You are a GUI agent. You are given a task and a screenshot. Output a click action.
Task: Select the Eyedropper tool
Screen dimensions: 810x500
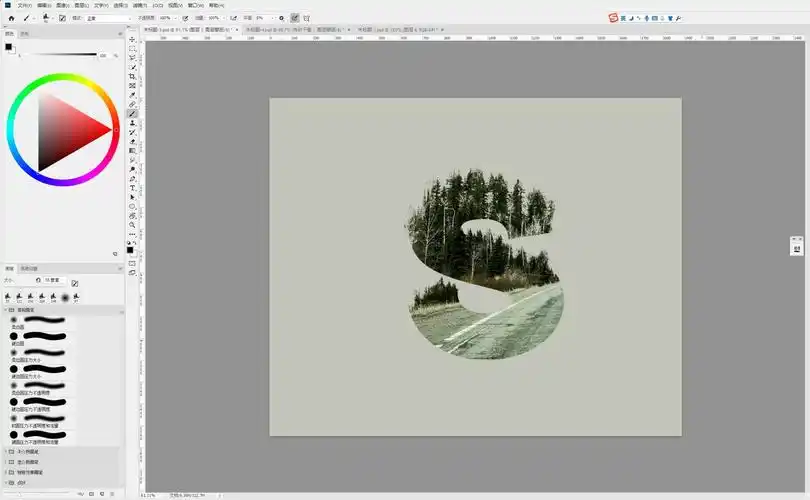tap(133, 95)
